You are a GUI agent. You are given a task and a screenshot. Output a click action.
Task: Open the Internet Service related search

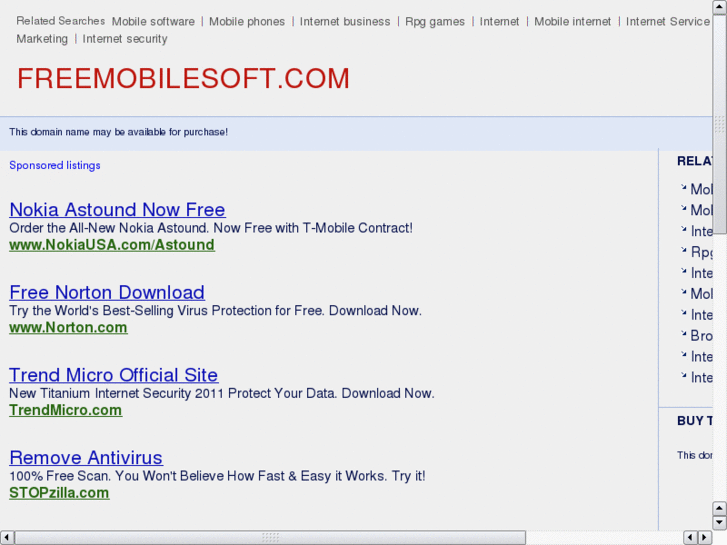pyautogui.click(x=668, y=22)
